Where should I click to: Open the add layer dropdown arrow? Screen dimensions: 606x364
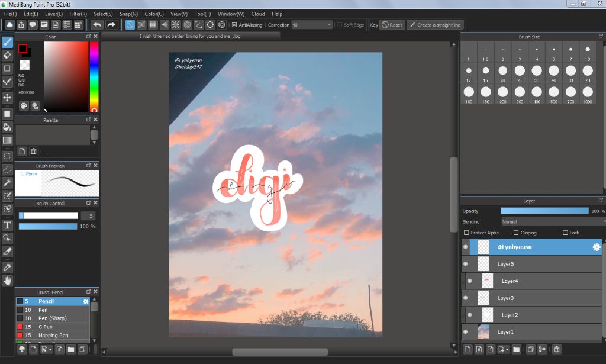(x=507, y=349)
